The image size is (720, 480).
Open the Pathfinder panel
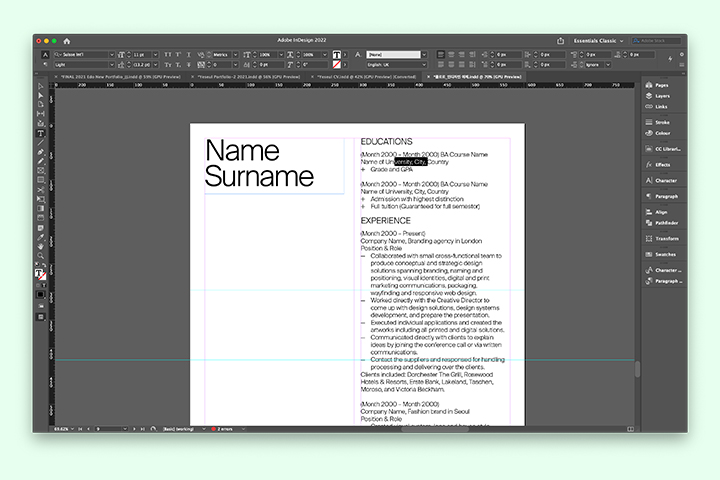coord(661,223)
